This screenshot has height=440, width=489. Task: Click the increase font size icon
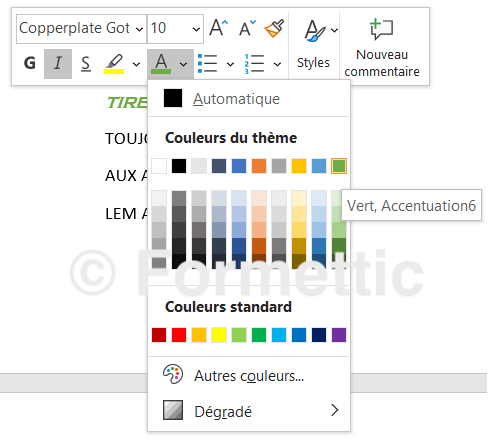(219, 28)
